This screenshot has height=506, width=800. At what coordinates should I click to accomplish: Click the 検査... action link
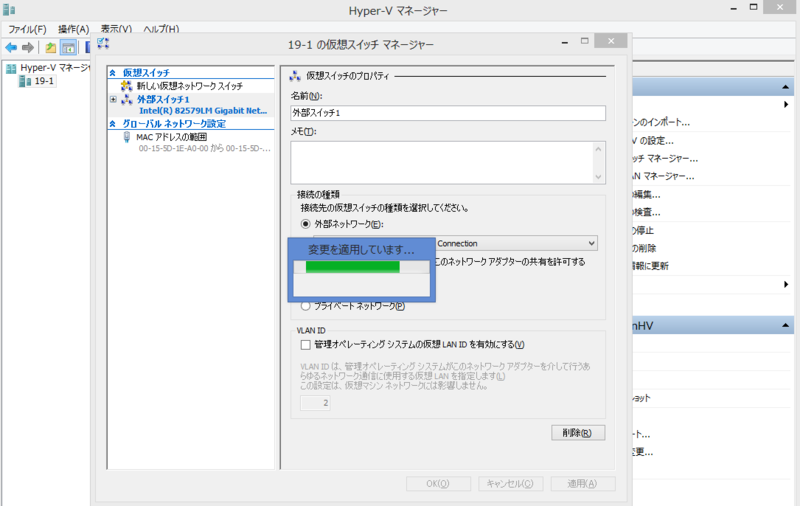click(x=646, y=213)
